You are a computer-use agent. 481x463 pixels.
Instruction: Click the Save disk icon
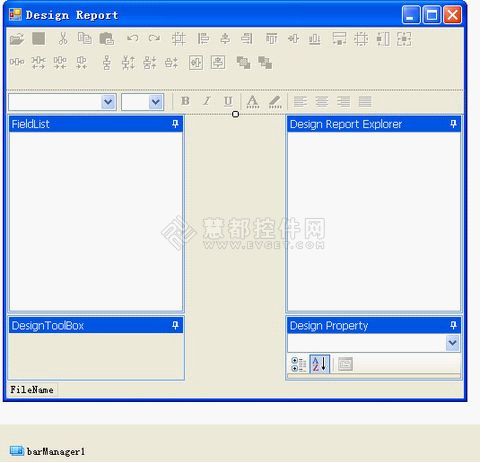point(39,39)
